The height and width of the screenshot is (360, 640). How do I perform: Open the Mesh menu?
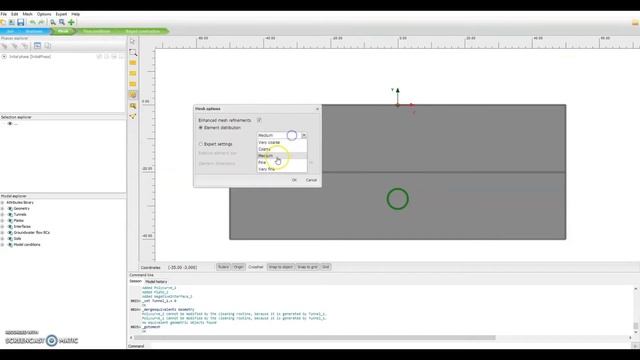pos(27,14)
